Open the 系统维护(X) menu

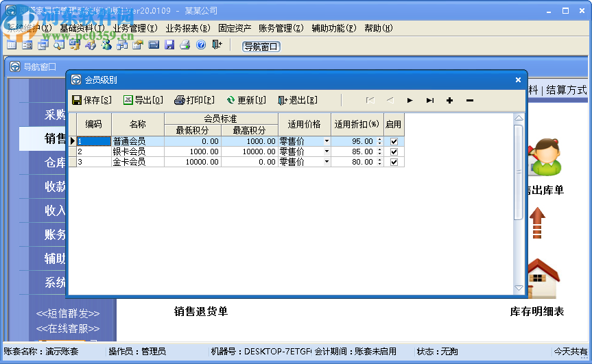coord(29,28)
